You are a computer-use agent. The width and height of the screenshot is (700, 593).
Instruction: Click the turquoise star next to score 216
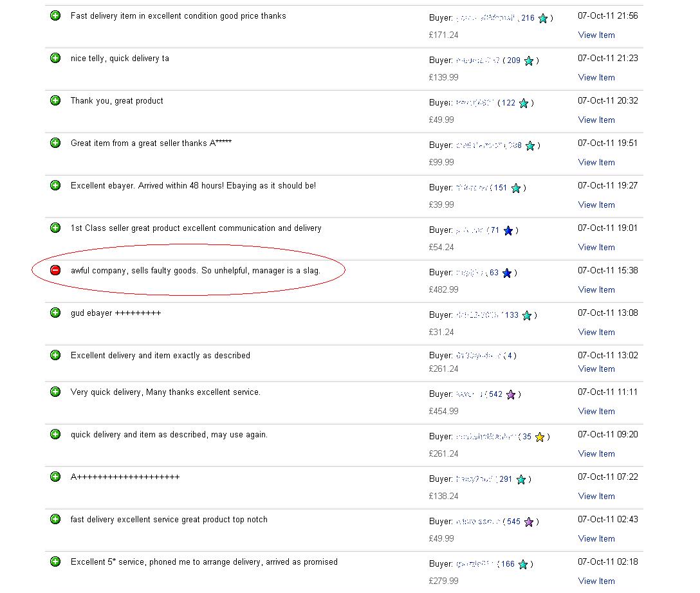[543, 19]
